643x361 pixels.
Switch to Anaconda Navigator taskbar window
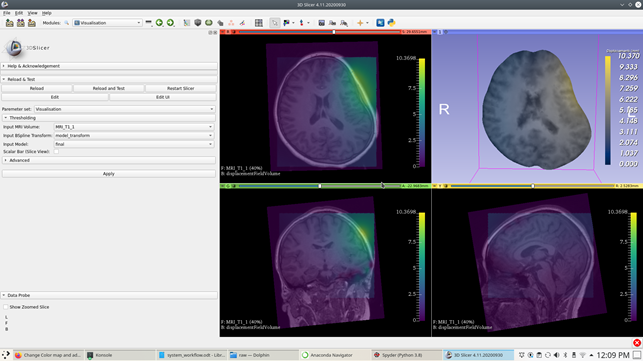click(x=335, y=355)
